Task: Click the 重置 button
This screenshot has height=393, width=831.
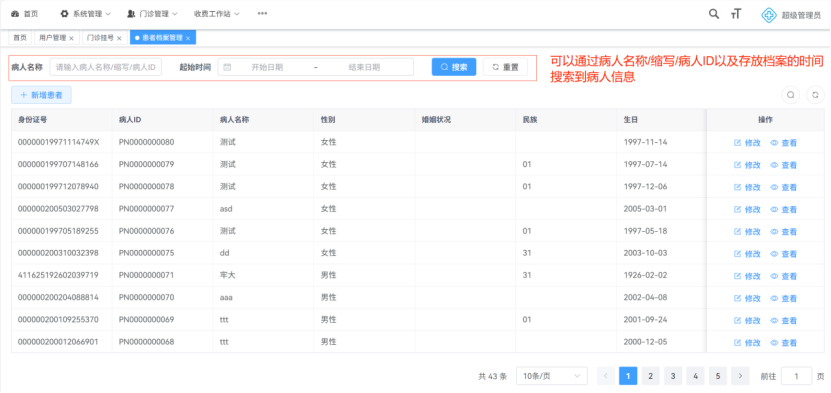Action: point(505,67)
